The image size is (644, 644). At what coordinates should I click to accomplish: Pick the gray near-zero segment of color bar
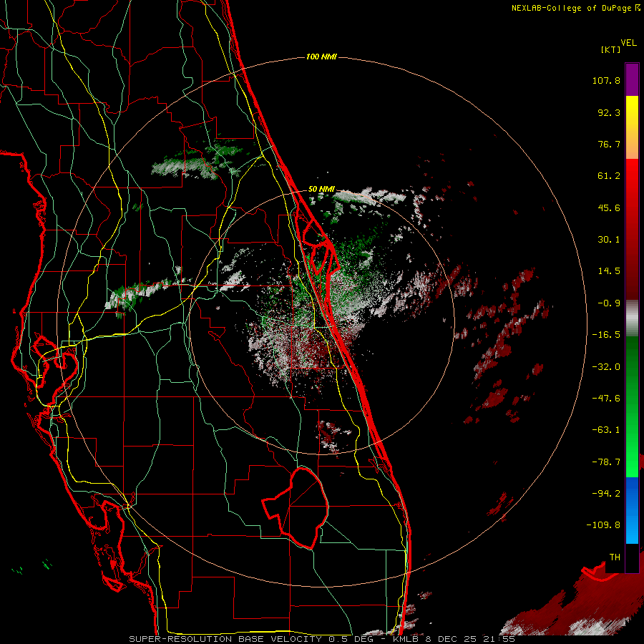(x=632, y=318)
